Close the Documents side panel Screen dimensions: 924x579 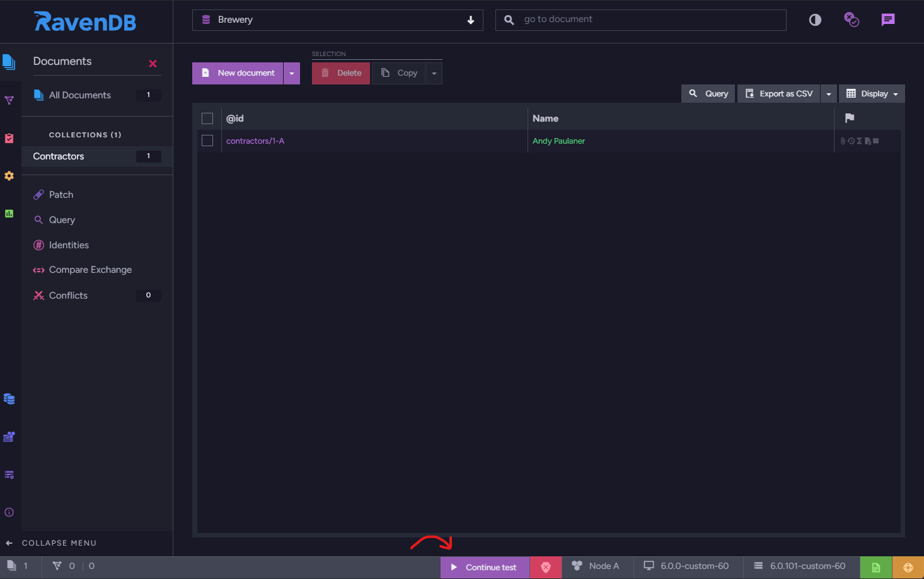click(153, 64)
